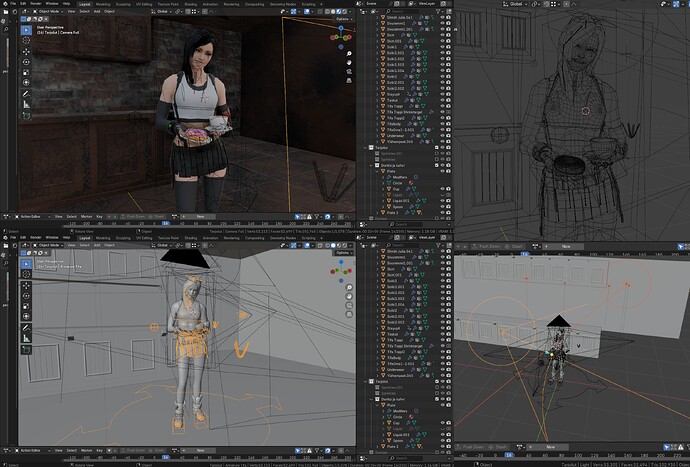The image size is (690, 467).
Task: Select the Measure tool in the bottom gray viewport
Action: (x=26, y=338)
